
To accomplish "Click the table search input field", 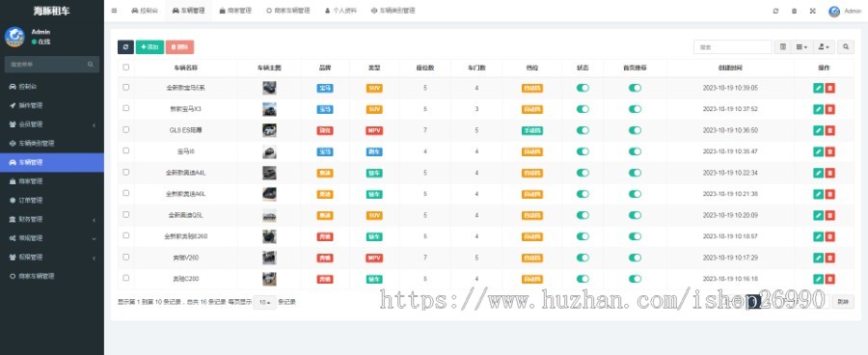I will 732,47.
